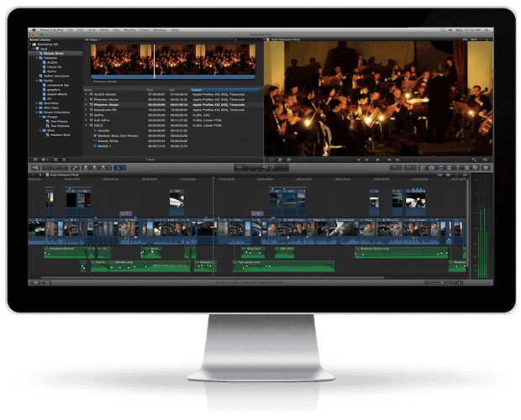Image resolution: width=521 pixels, height=420 pixels.
Task: Open the viewer zoom Fit percentage dropdown
Action: 471,39
